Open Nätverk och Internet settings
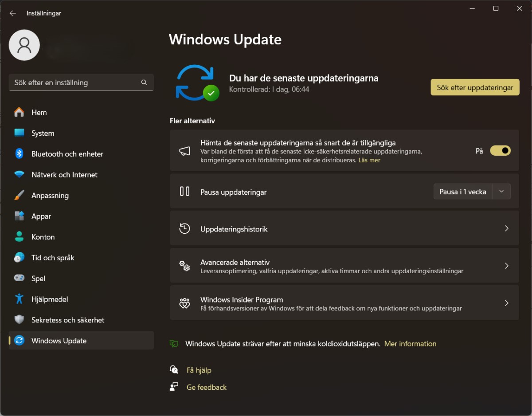The height and width of the screenshot is (416, 532). point(81,175)
